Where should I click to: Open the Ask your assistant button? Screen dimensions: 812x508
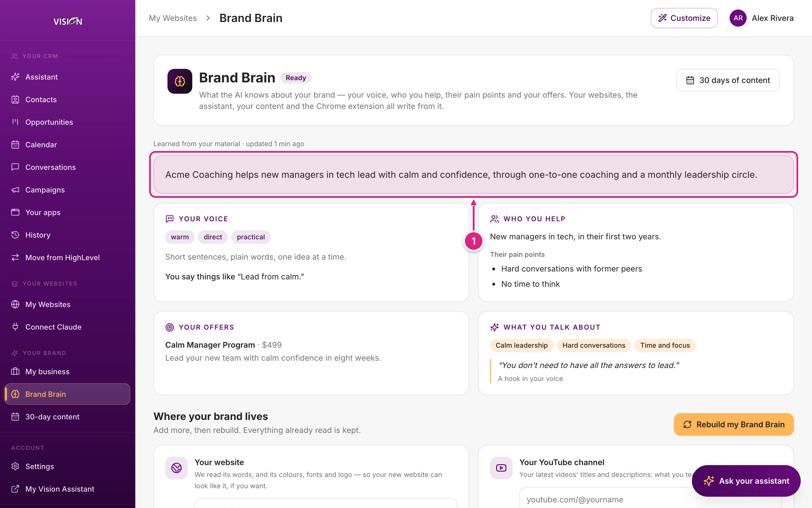click(x=746, y=481)
